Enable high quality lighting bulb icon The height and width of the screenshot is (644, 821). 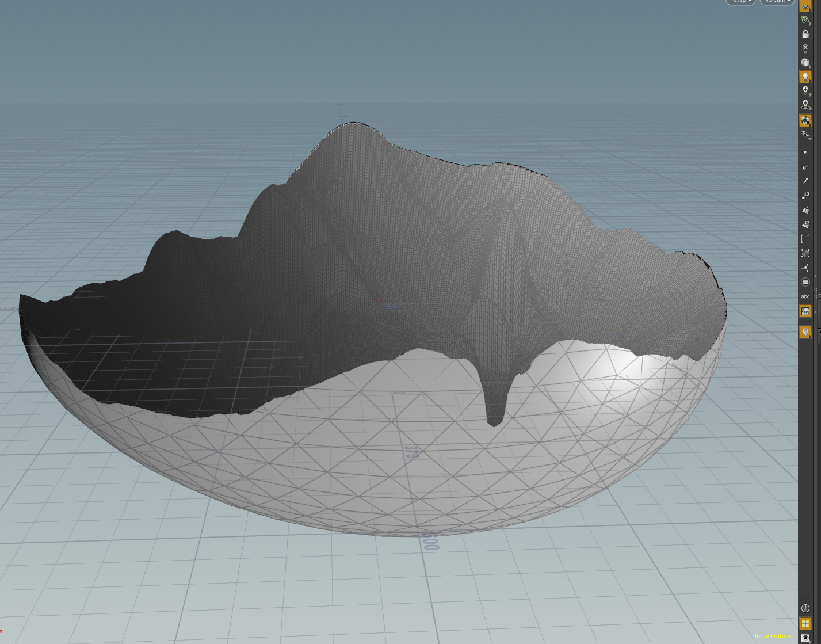805,90
